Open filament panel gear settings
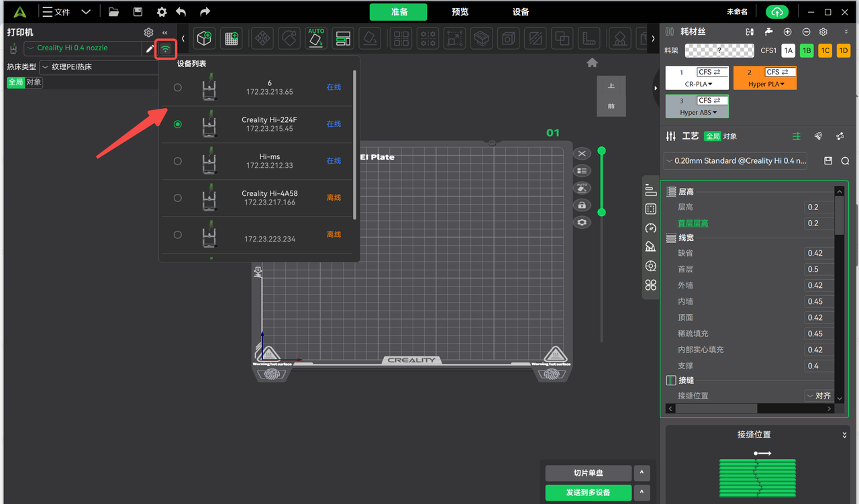This screenshot has width=859, height=504. coord(823,32)
